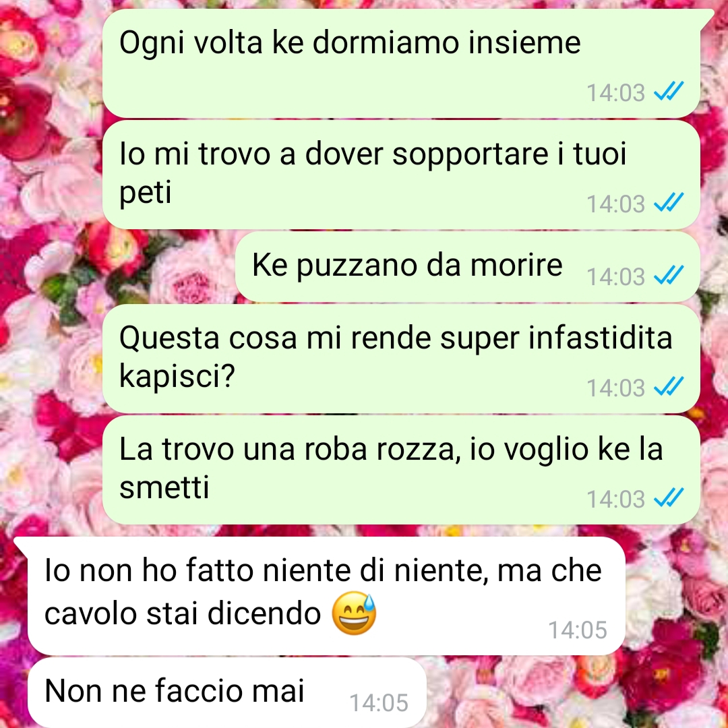Image resolution: width=728 pixels, height=728 pixels.
Task: Select message 'Ogni volta ke dormiamo insieme'
Action: pyautogui.click(x=401, y=63)
